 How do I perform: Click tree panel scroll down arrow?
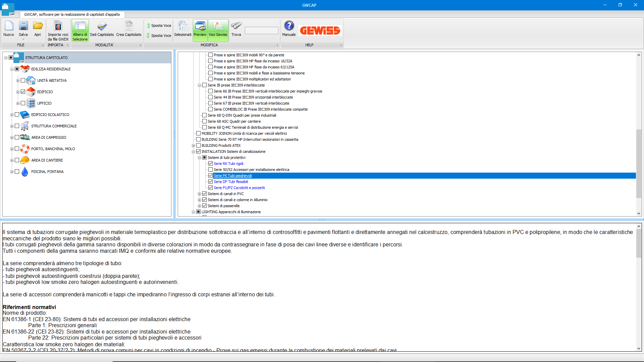click(x=639, y=214)
